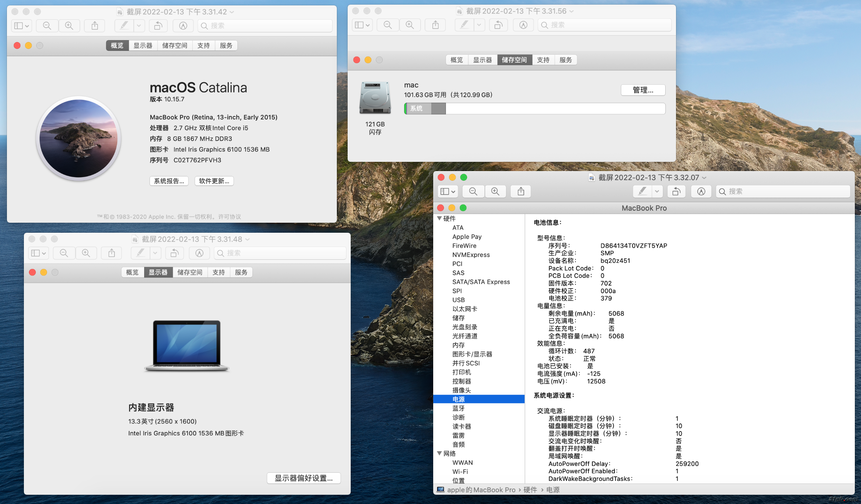Click zoom out icon in 3.32.07 window

(x=473, y=192)
